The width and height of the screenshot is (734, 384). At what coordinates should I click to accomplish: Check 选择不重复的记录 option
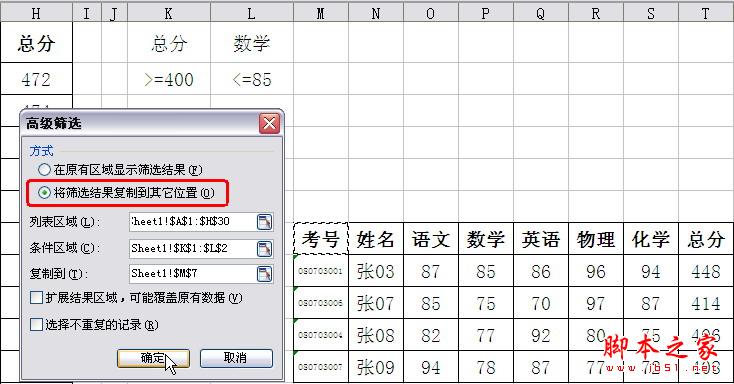point(36,325)
